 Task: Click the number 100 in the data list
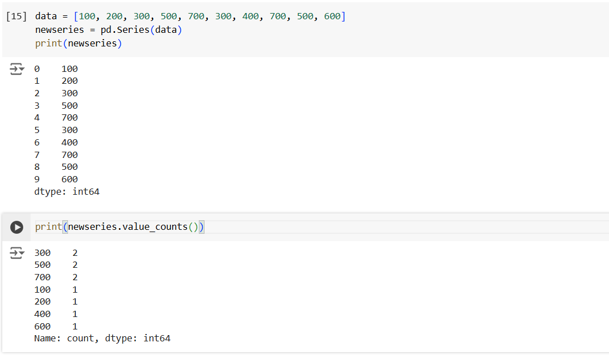tap(87, 16)
